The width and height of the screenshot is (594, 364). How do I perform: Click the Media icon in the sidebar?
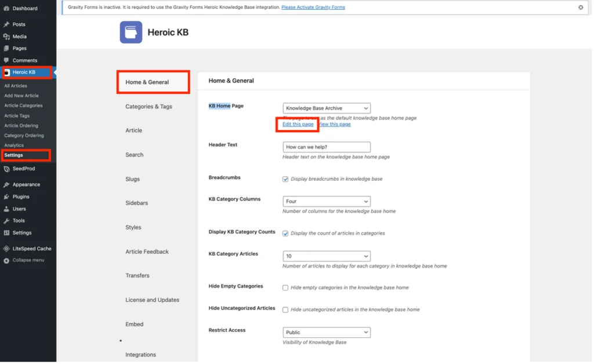(6, 37)
